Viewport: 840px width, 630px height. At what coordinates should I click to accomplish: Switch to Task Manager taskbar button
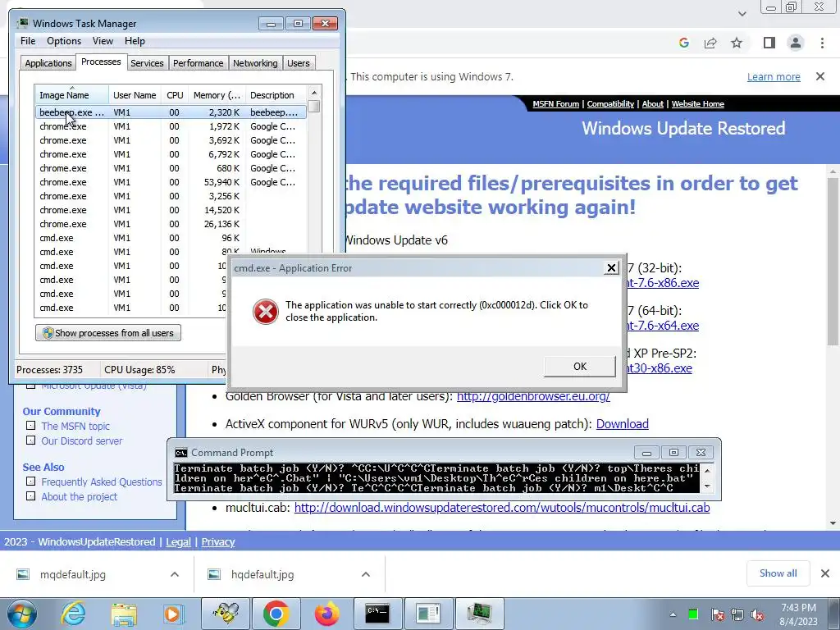point(479,613)
